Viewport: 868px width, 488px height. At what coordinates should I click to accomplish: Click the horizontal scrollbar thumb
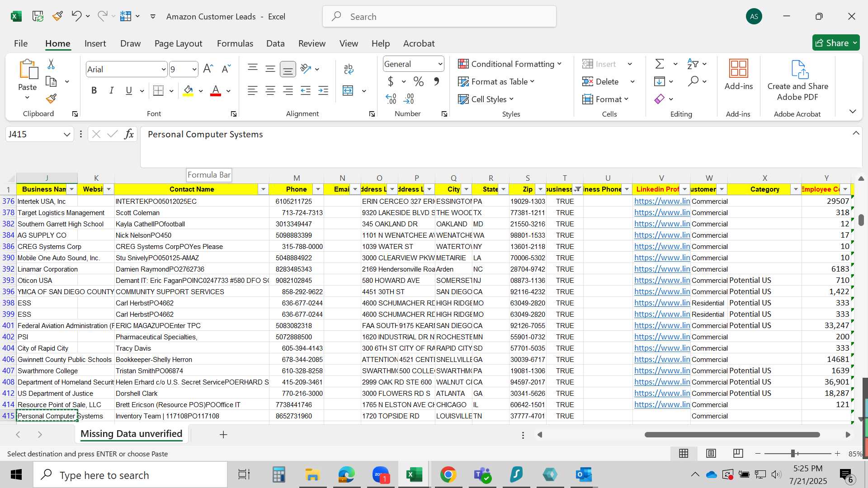pyautogui.click(x=732, y=435)
